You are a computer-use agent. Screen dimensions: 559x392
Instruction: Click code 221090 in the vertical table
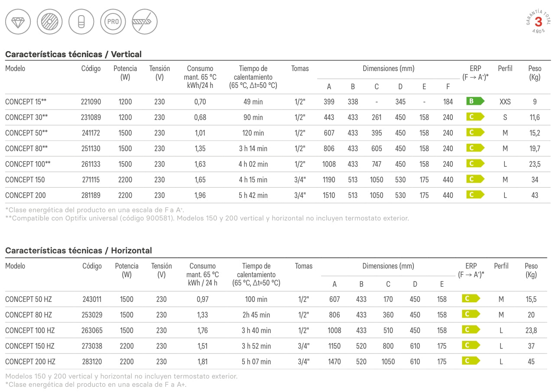point(91,102)
